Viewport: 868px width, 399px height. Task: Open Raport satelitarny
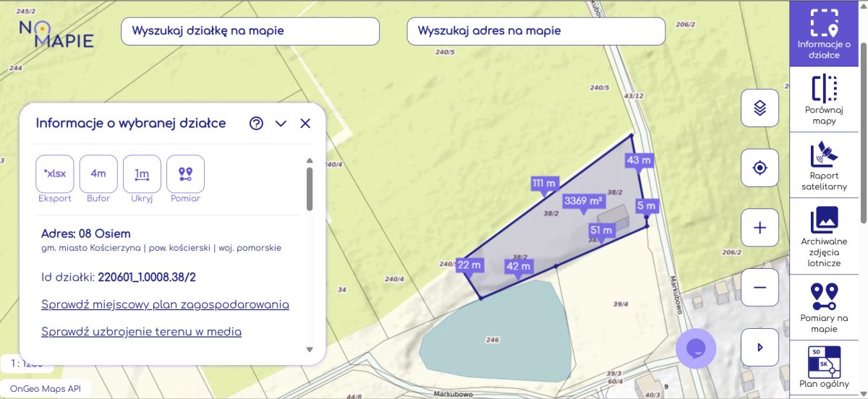click(824, 166)
